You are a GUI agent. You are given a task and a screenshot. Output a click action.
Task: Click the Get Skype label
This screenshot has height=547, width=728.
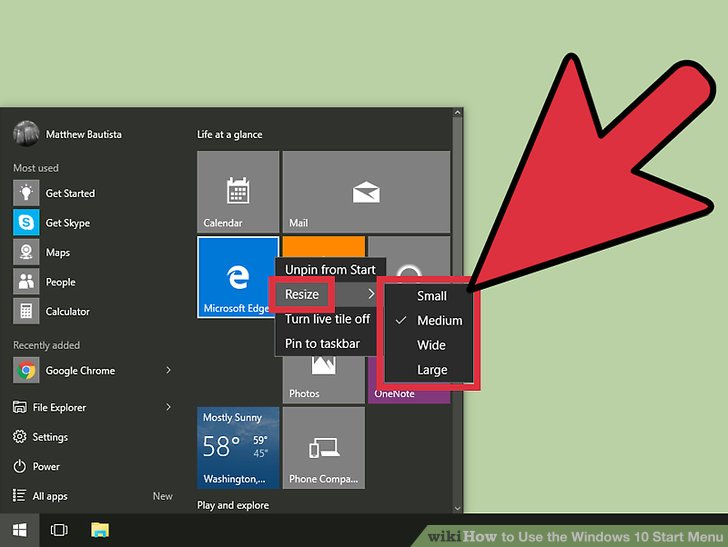tap(68, 223)
